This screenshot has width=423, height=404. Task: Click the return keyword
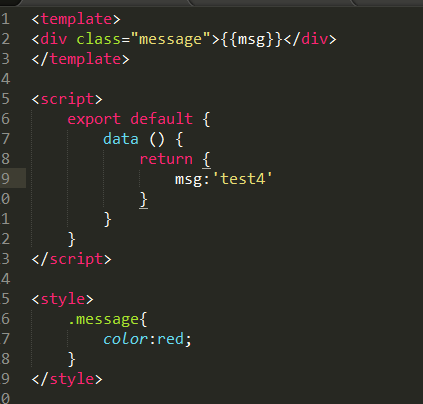[166, 159]
